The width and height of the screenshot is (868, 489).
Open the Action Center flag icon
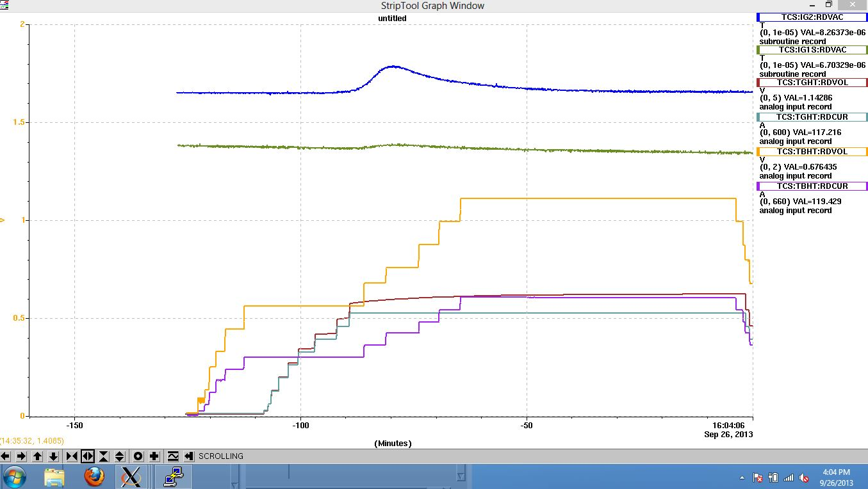[757, 477]
